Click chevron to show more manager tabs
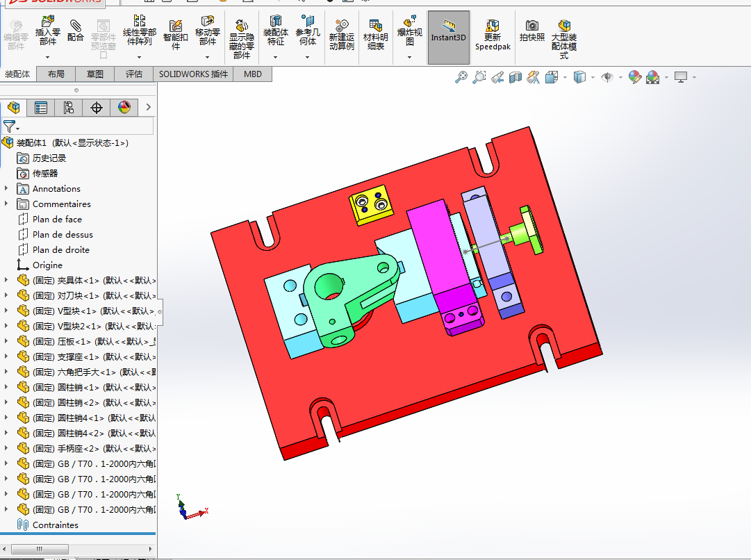 (149, 107)
